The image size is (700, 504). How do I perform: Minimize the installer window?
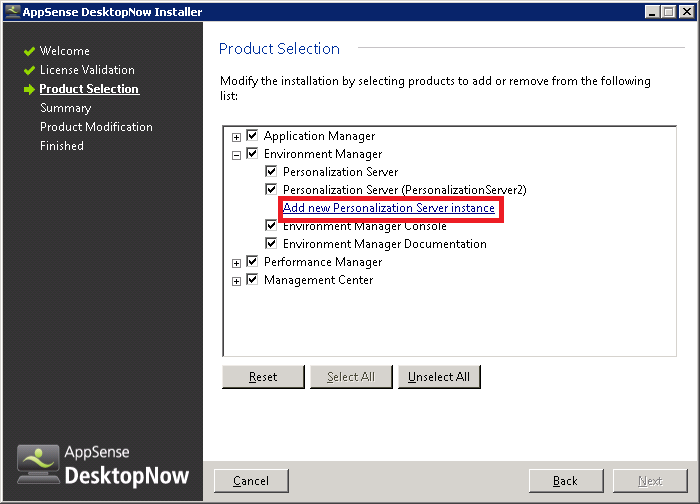pyautogui.click(x=653, y=12)
